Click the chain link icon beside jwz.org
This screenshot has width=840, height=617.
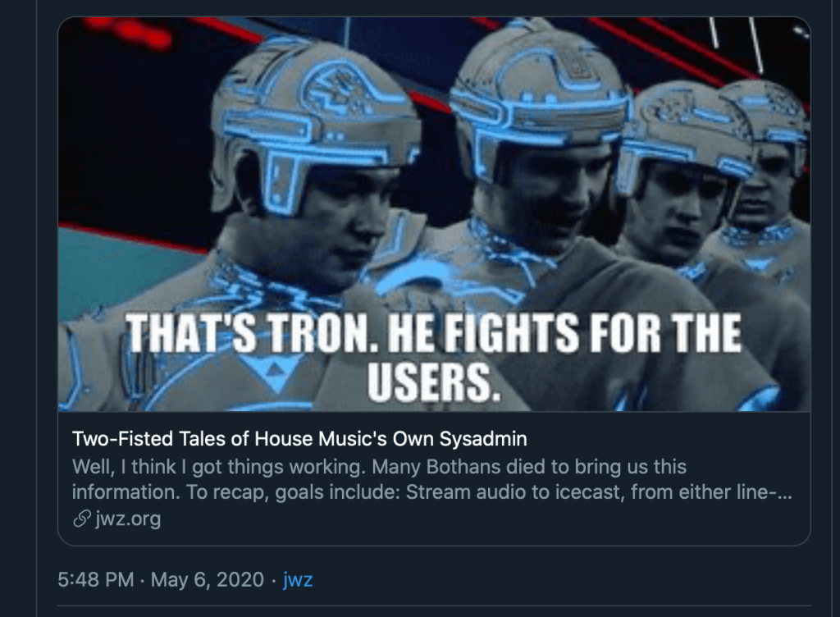coord(81,519)
